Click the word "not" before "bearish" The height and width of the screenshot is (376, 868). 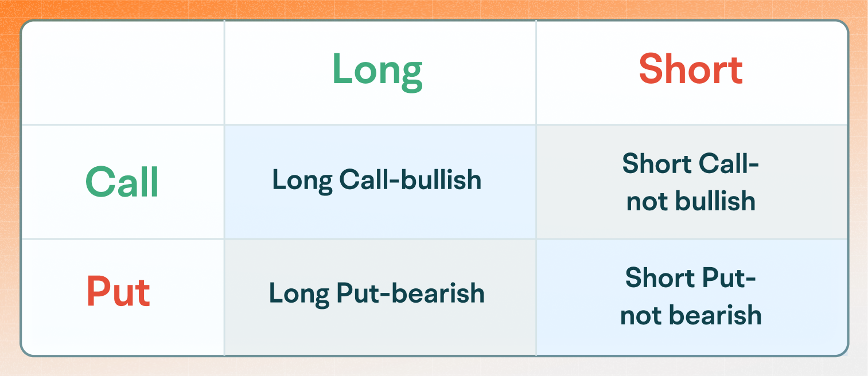(x=640, y=316)
